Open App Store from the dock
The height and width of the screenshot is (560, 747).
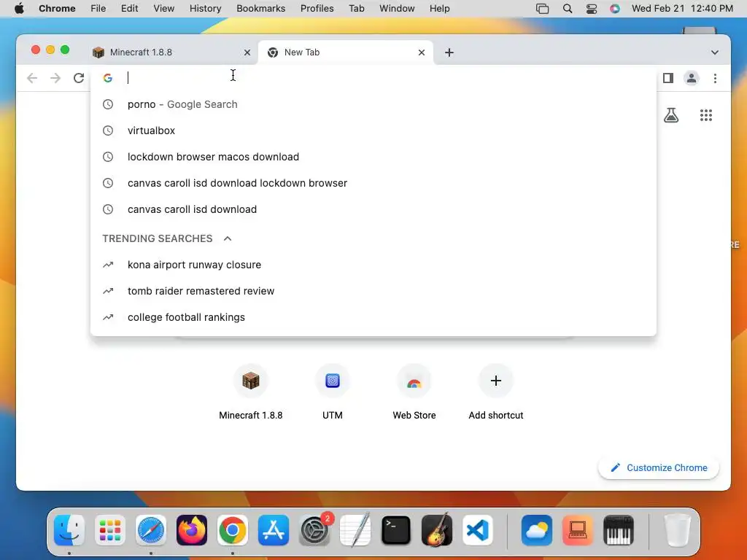coord(274,530)
